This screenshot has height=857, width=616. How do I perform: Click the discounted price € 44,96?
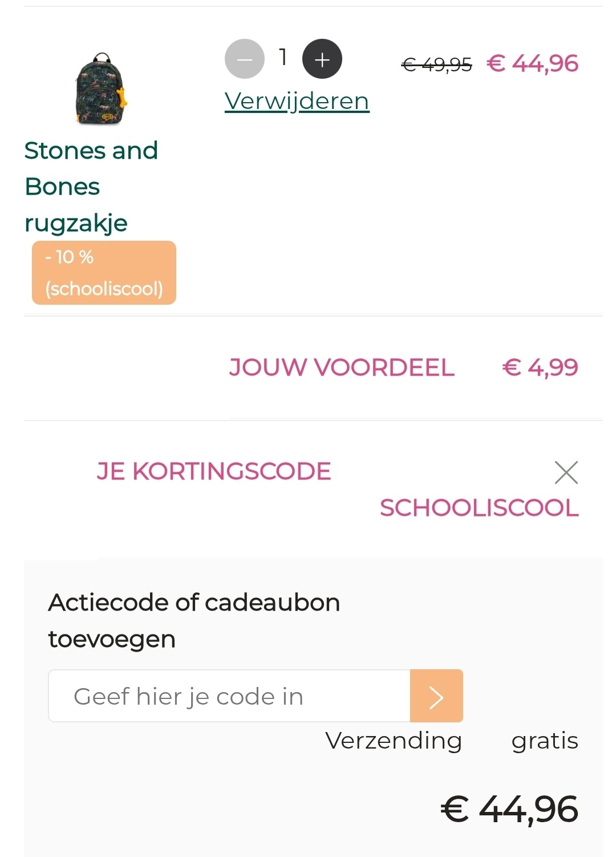coord(532,63)
